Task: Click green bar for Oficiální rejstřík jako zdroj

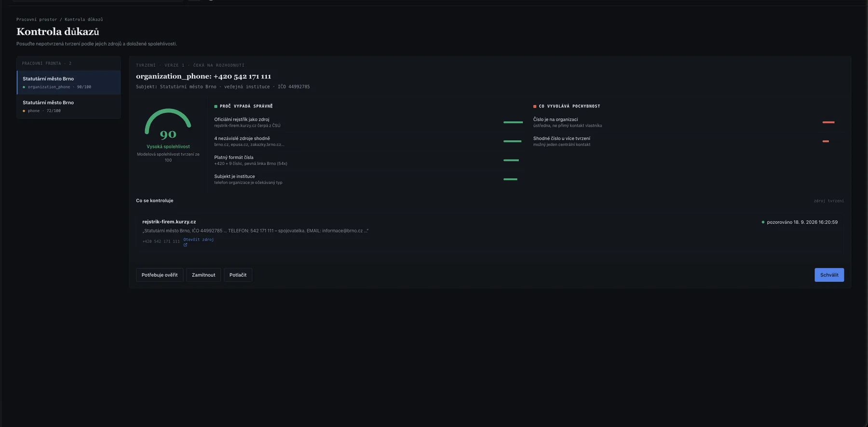Action: click(x=513, y=122)
